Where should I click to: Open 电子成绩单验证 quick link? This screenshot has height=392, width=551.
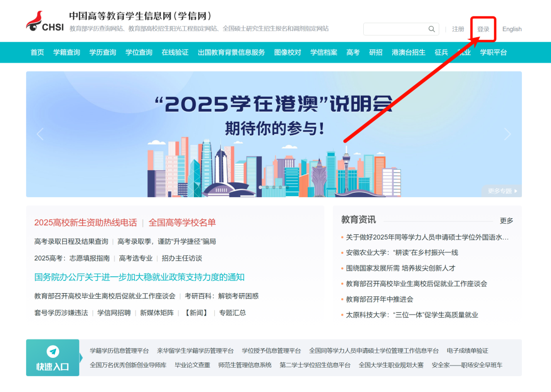point(467,351)
